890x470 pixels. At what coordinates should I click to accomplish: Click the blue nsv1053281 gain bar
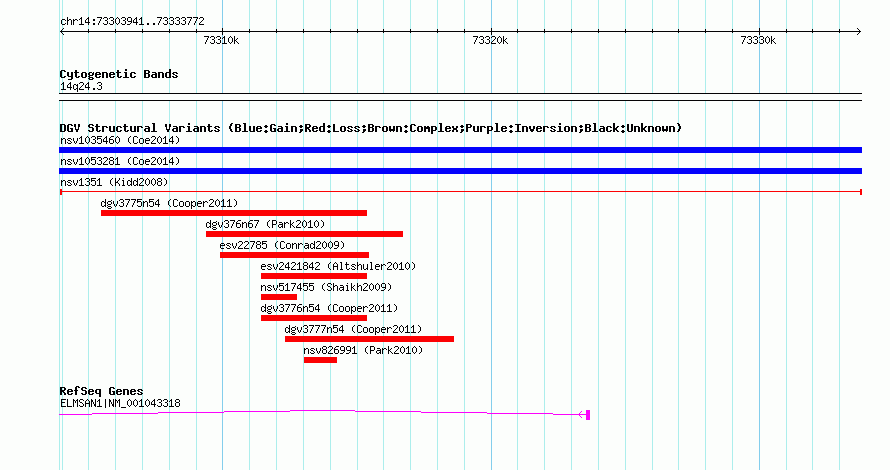pyautogui.click(x=460, y=171)
